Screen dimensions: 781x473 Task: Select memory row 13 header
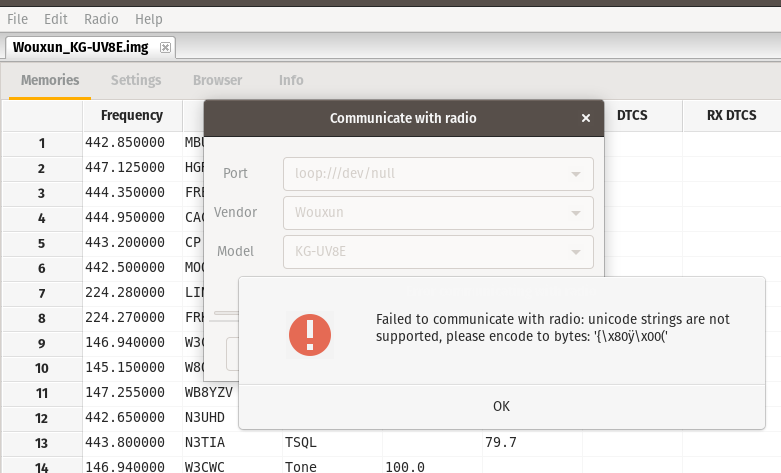42,443
